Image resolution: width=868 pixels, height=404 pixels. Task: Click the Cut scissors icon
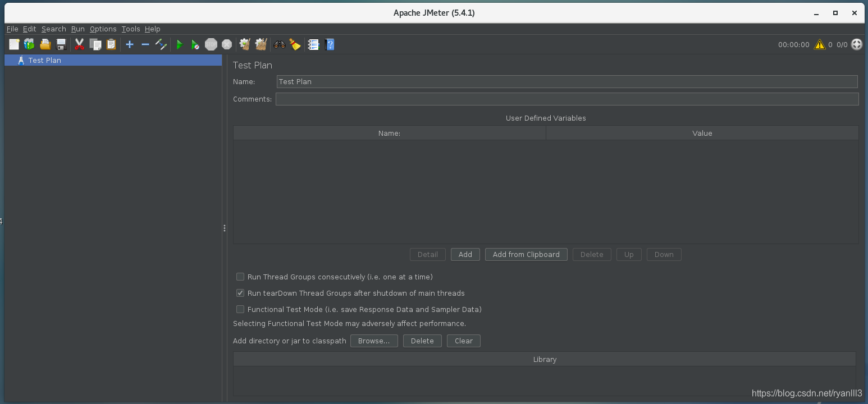pos(79,44)
